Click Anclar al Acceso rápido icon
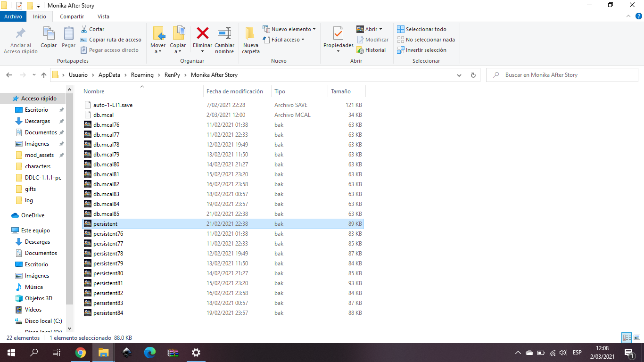This screenshot has width=644, height=362. click(x=20, y=38)
